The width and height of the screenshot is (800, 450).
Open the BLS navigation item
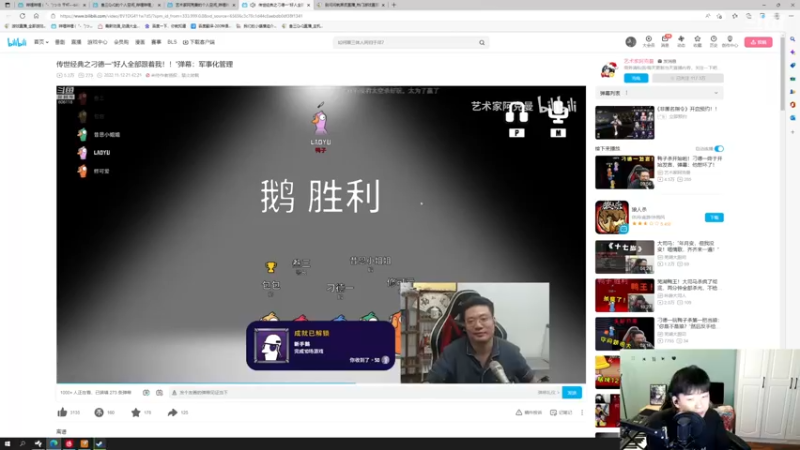click(172, 42)
